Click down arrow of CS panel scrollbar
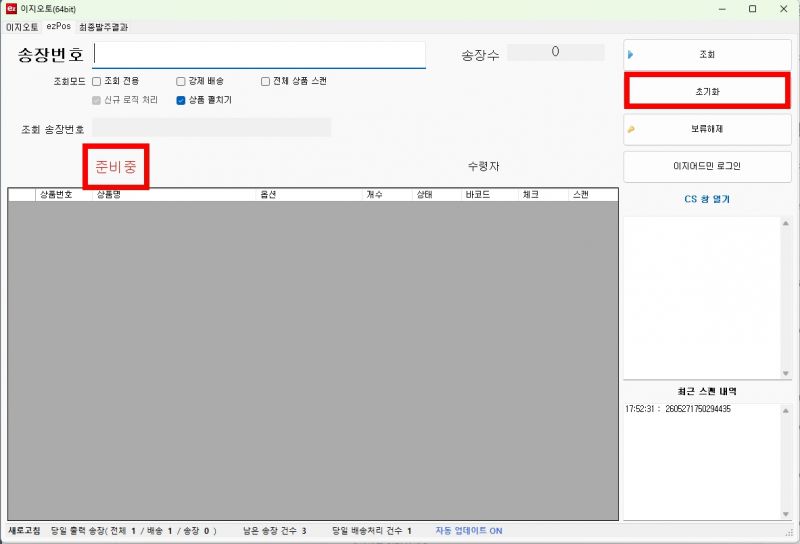This screenshot has height=544, width=800. pos(786,374)
